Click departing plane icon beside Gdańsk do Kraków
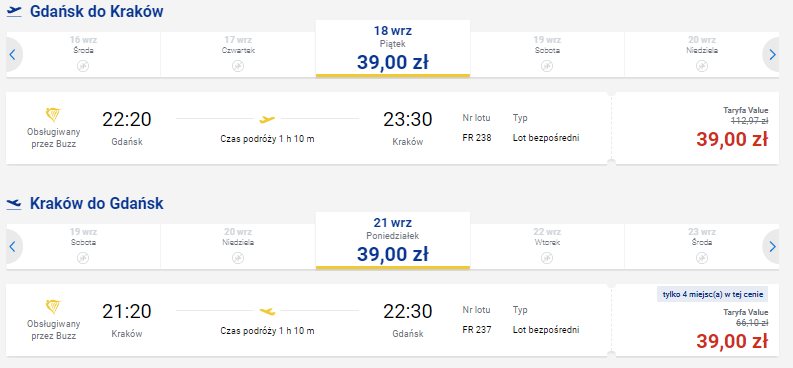Image resolution: width=793 pixels, height=368 pixels. pyautogui.click(x=14, y=11)
